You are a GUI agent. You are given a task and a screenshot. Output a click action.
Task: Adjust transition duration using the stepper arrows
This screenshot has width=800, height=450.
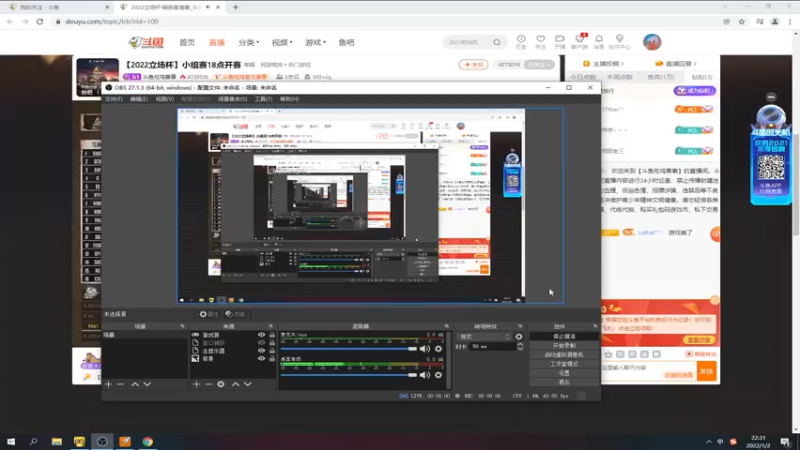[x=520, y=347]
